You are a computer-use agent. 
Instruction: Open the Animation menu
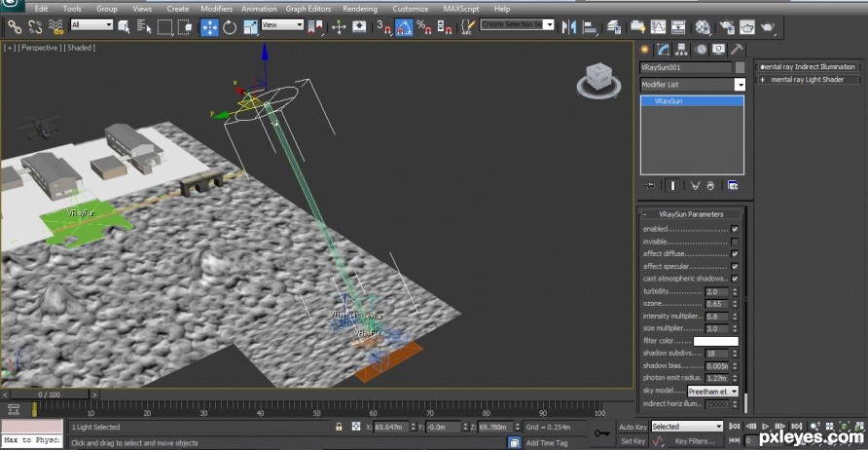tap(259, 9)
